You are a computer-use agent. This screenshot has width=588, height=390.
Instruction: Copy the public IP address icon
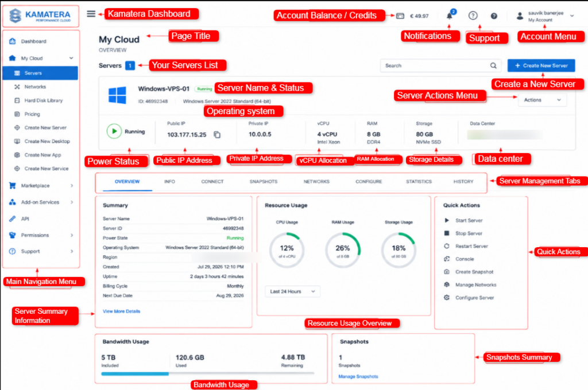(x=217, y=135)
